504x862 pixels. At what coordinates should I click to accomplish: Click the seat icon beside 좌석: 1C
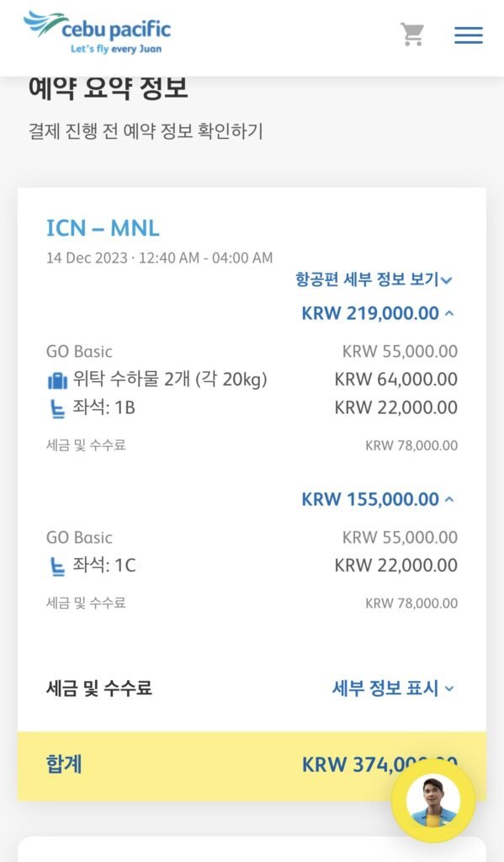point(57,567)
